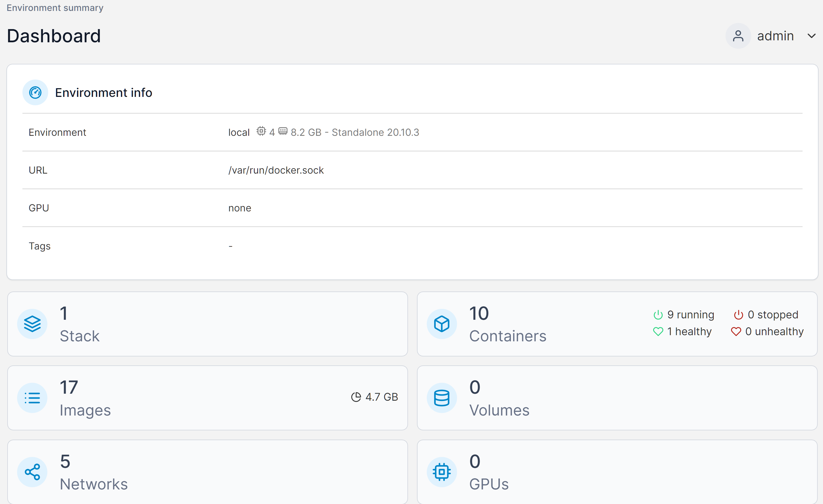Image resolution: width=823 pixels, height=504 pixels.
Task: Open the admin user menu
Action: point(775,36)
